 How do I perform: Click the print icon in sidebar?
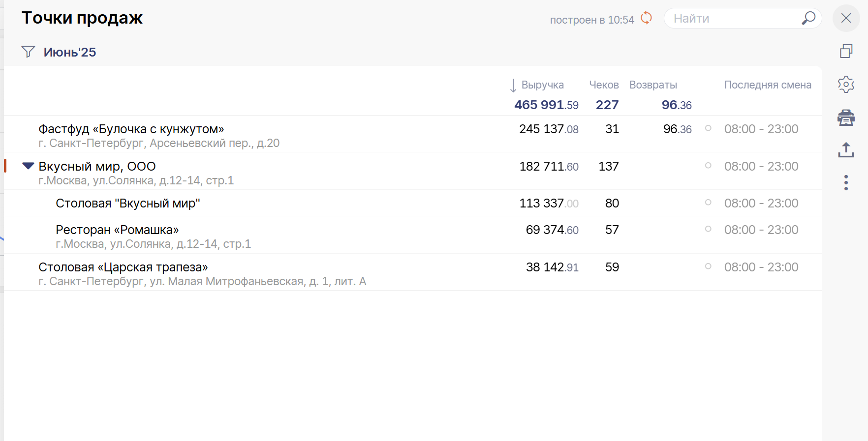click(x=846, y=118)
